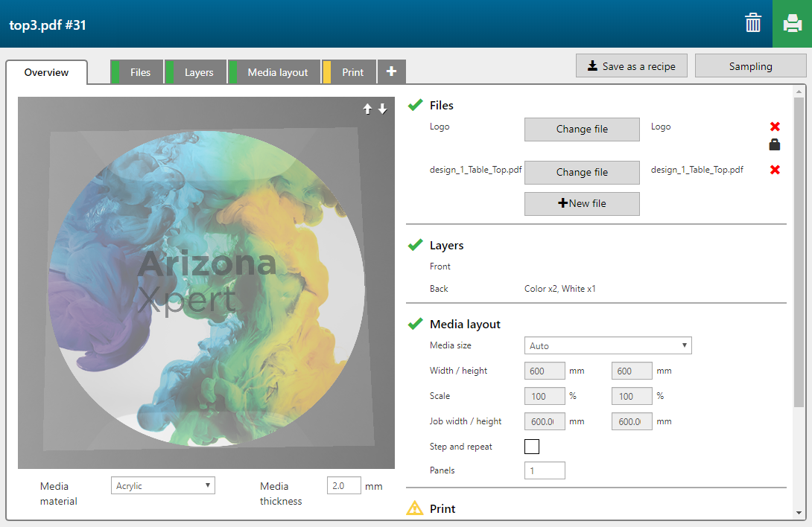Click the Job height field
The height and width of the screenshot is (527, 812).
[632, 421]
